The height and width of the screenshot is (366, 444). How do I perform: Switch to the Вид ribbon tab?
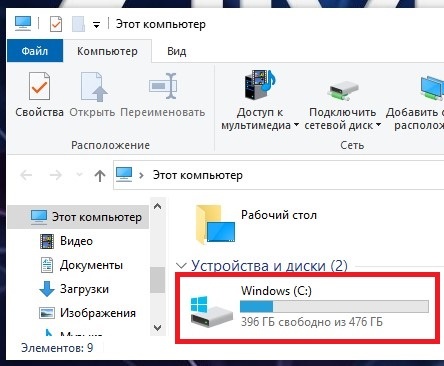[176, 51]
